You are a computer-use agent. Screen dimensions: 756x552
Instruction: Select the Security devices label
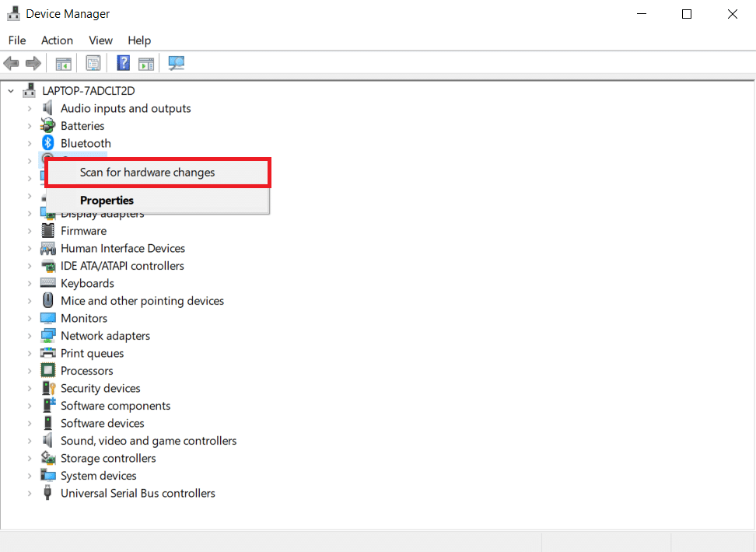pos(100,388)
